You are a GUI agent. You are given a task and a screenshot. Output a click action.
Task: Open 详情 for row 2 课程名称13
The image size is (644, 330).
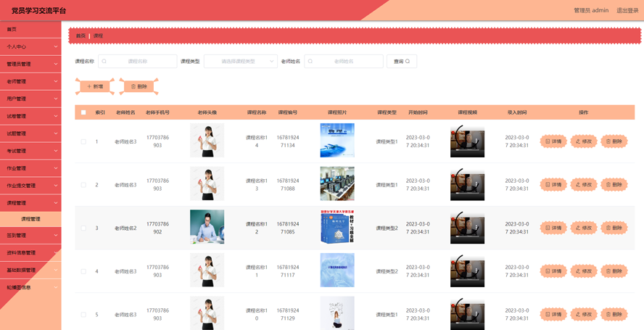[553, 184]
